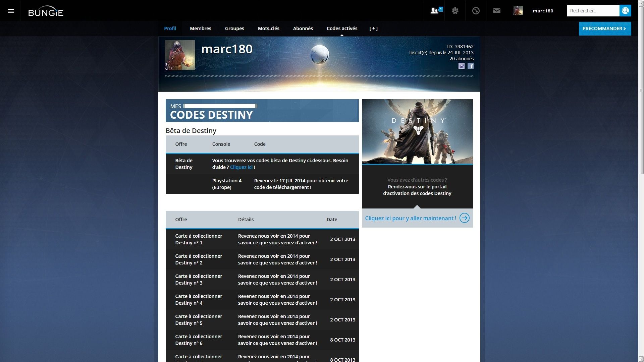Click the purple emblem icon on profile

(462, 66)
